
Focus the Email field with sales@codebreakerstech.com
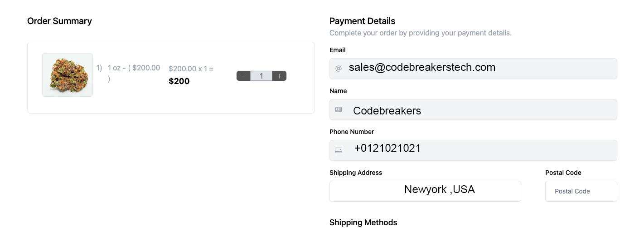point(473,69)
